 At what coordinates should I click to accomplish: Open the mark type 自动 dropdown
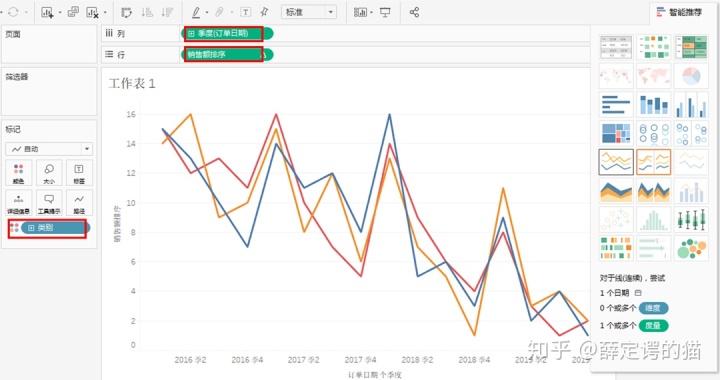(x=49, y=149)
